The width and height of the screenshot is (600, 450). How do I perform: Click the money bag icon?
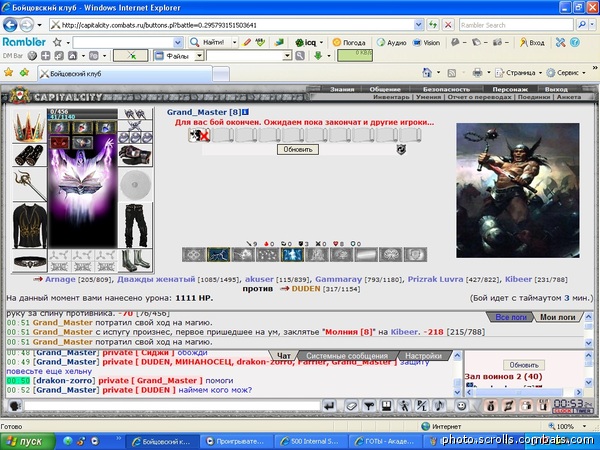491,406
